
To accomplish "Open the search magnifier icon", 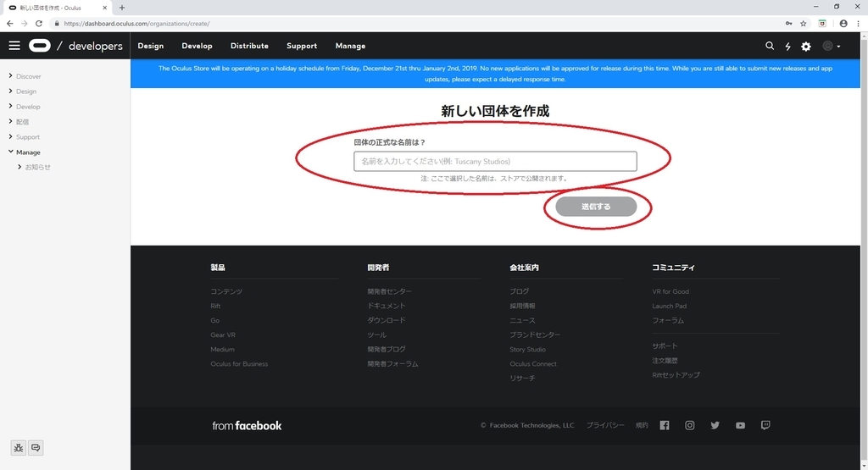I will [770, 46].
